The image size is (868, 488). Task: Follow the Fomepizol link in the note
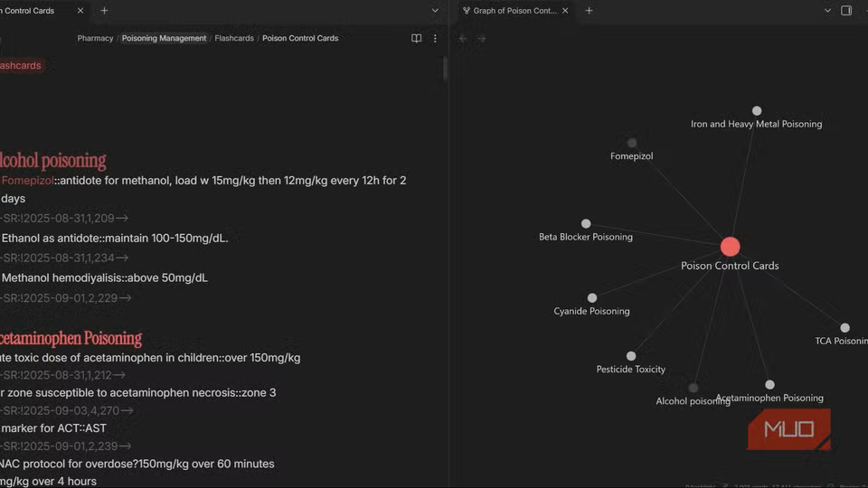coord(26,181)
